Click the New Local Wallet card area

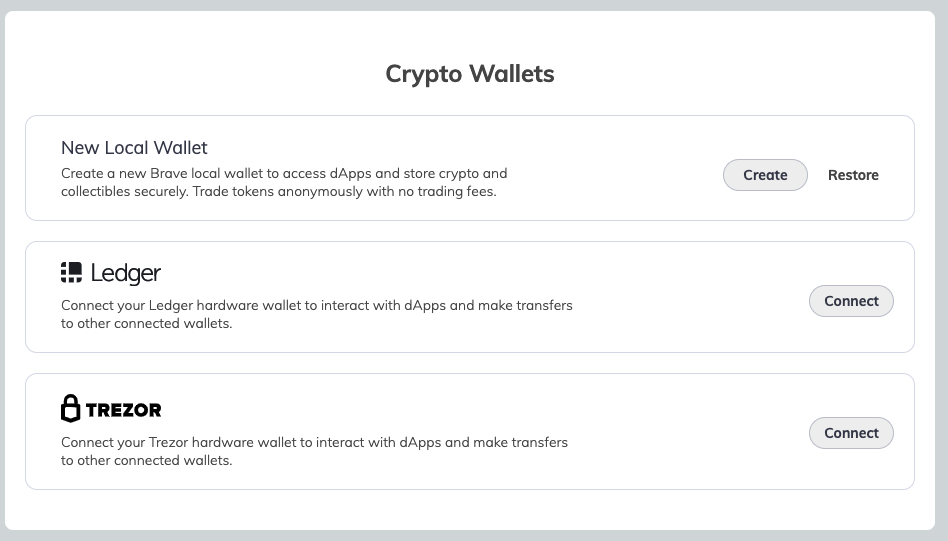(470, 168)
